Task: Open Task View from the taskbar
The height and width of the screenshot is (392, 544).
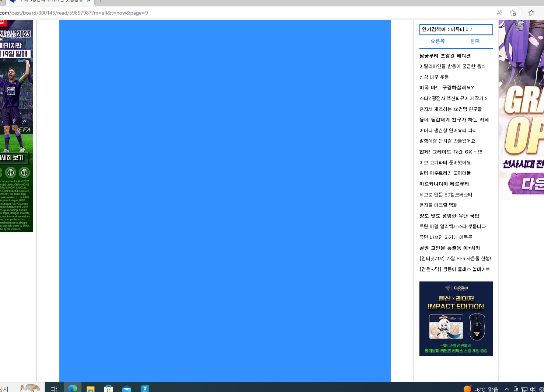Action: tap(54, 389)
